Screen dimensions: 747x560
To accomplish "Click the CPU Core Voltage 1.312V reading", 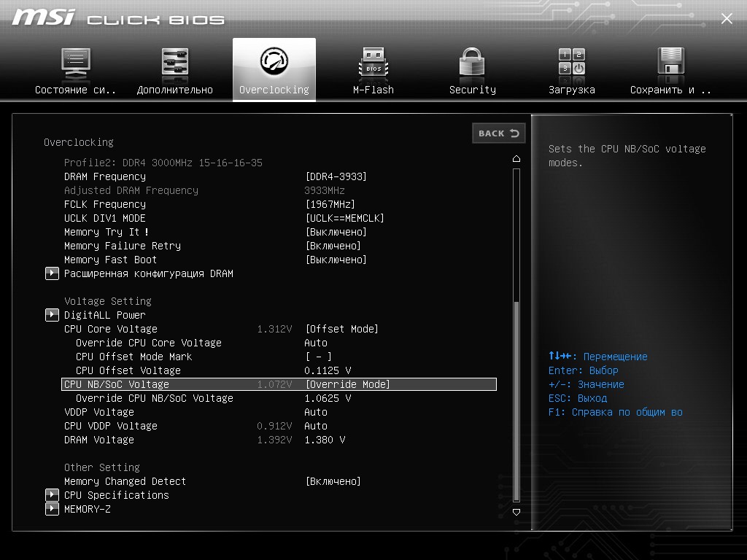I will pos(274,329).
